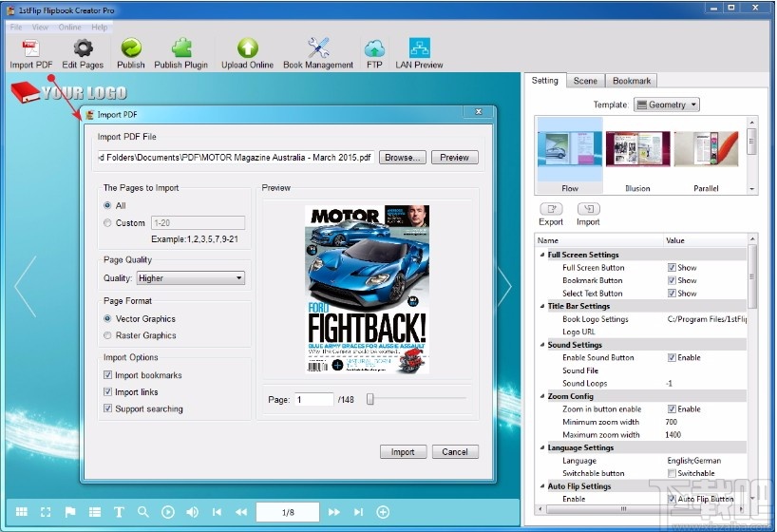Screen dimensions: 777x532
Task: Go to next page forward icon
Action: point(334,512)
